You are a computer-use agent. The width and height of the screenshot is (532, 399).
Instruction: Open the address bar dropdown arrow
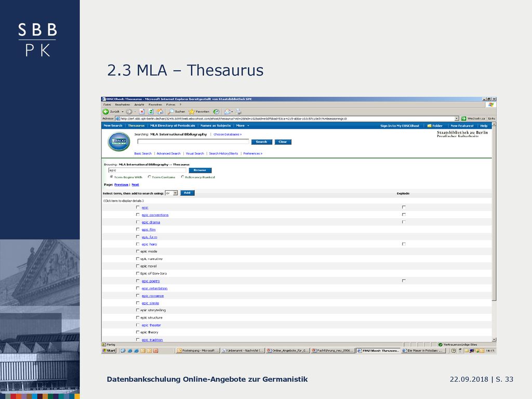click(x=457, y=119)
